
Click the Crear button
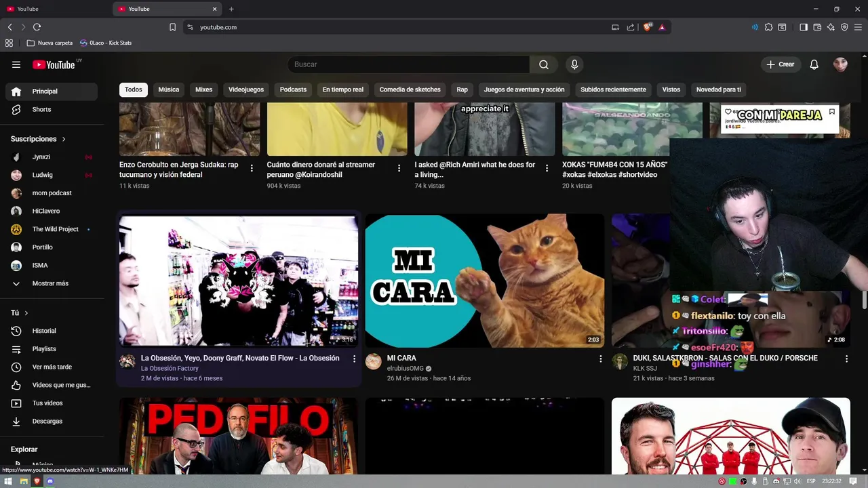[781, 64]
